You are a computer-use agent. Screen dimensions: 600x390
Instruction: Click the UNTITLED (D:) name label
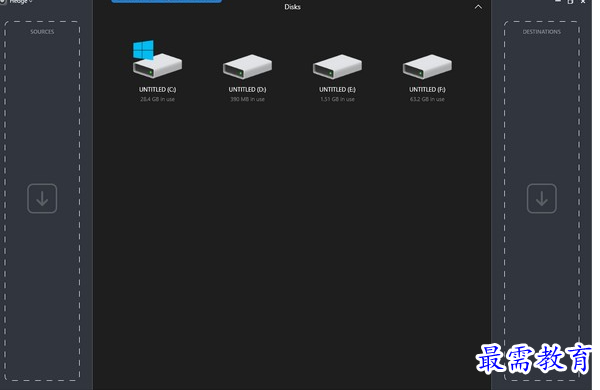pyautogui.click(x=247, y=90)
